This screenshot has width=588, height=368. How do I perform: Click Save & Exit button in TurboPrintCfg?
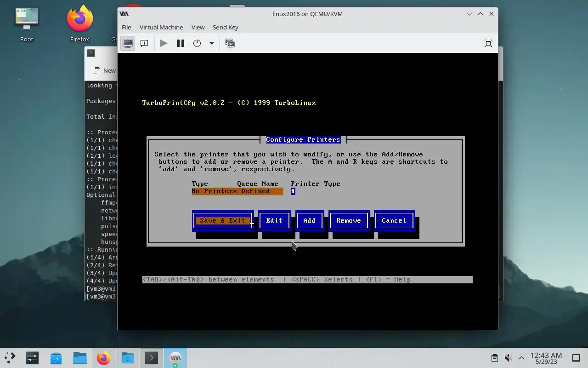[223, 220]
